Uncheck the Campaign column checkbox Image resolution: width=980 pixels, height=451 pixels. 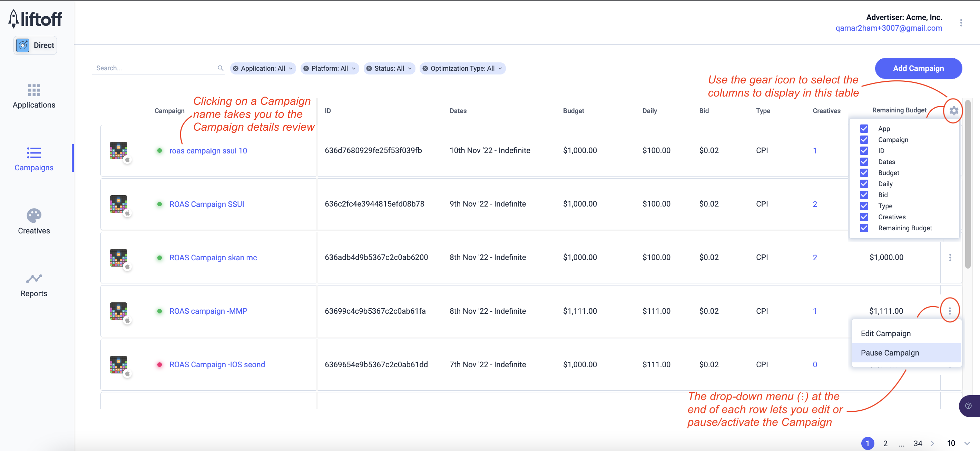[x=864, y=140]
